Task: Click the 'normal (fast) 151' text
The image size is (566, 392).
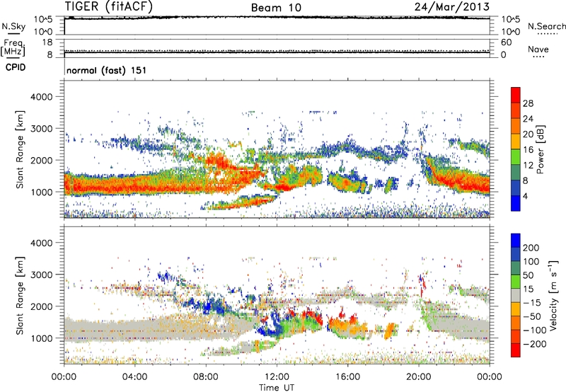Action: pos(107,70)
